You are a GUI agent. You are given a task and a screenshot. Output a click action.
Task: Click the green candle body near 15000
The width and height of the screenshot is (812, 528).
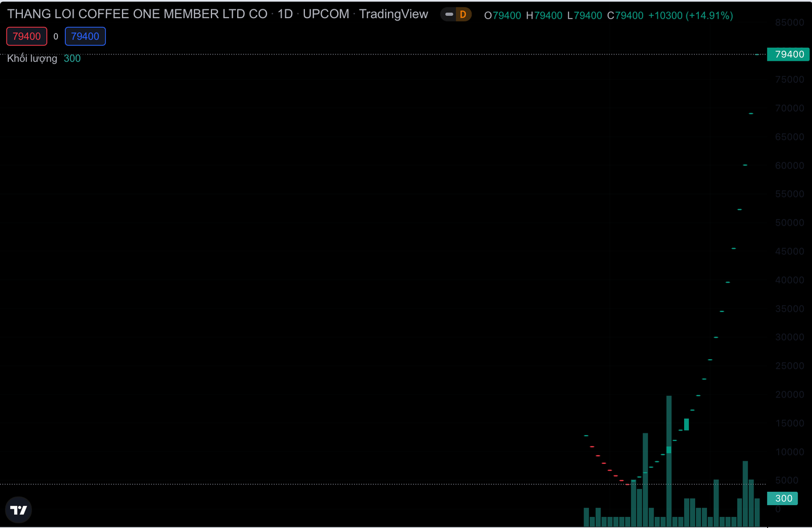click(x=686, y=425)
